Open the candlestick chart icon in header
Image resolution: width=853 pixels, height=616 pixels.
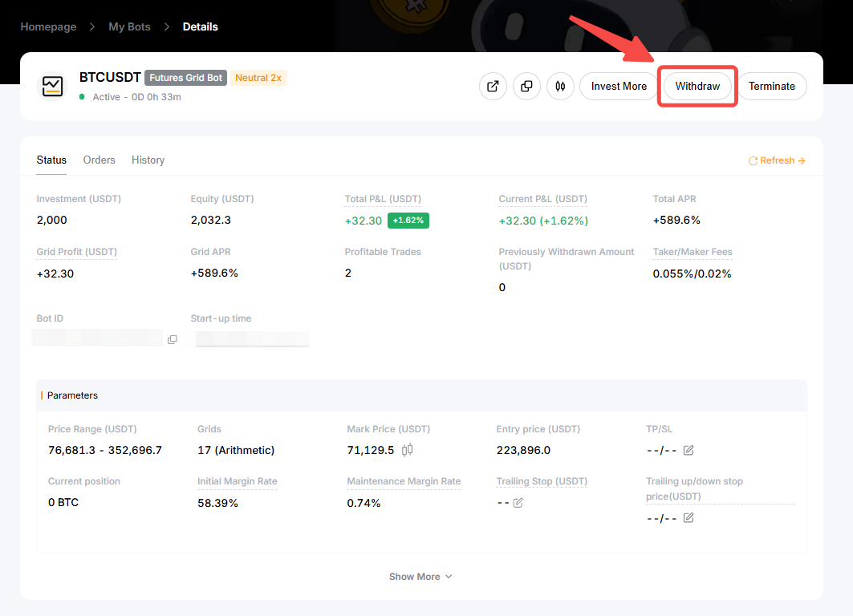[x=560, y=87]
